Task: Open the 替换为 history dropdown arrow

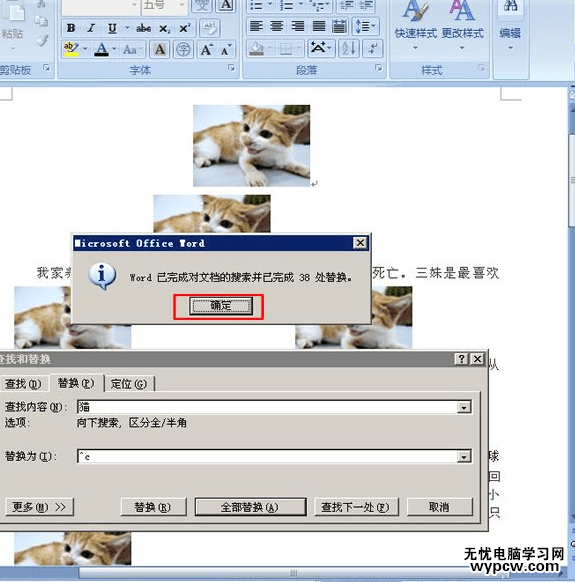Action: (x=464, y=457)
